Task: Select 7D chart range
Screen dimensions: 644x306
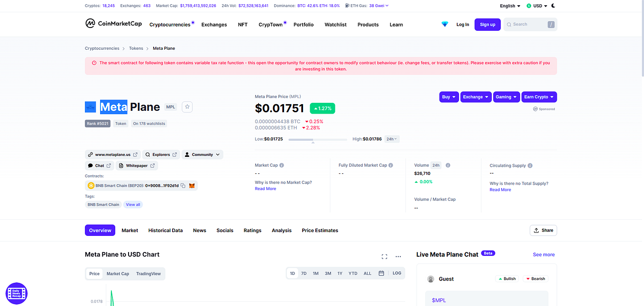Action: click(x=304, y=273)
